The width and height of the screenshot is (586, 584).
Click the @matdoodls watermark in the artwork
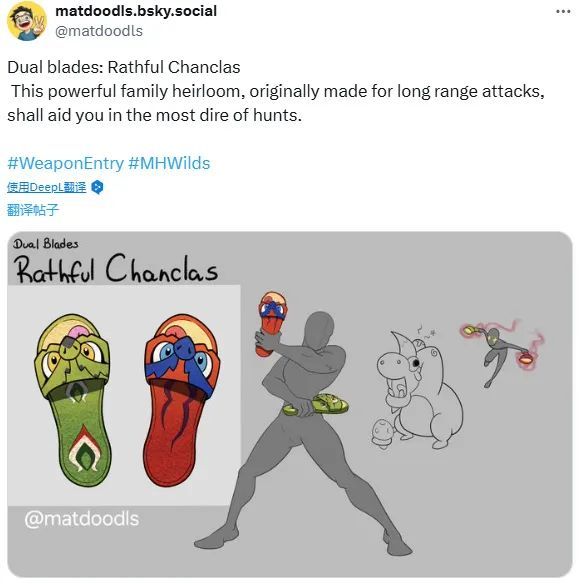pyautogui.click(x=81, y=519)
